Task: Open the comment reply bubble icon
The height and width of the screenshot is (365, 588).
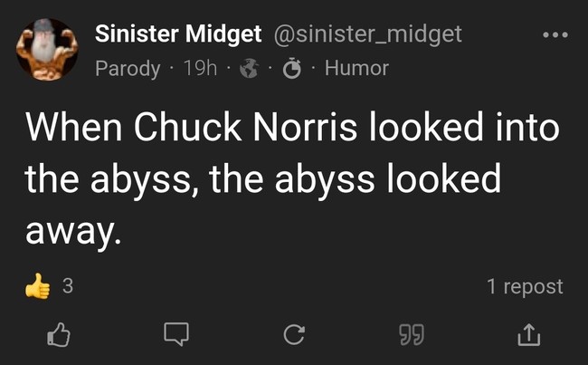Action: (x=175, y=335)
